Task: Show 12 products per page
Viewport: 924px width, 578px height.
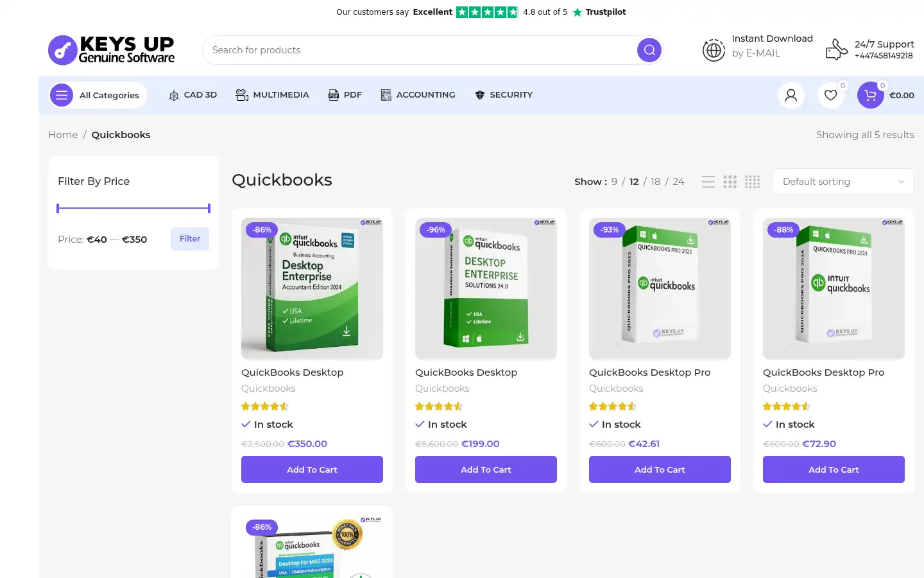Action: (x=634, y=182)
